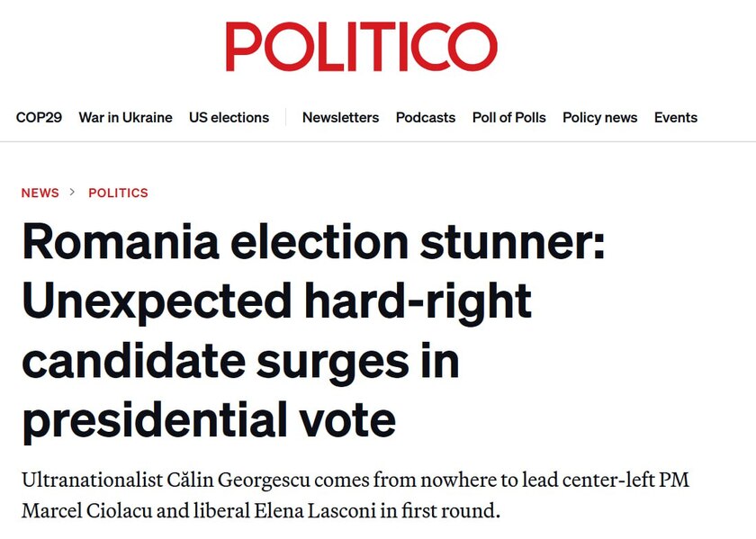Click 'Elena Lasconi' in the summary
The width and height of the screenshot is (756, 539).
click(315, 510)
